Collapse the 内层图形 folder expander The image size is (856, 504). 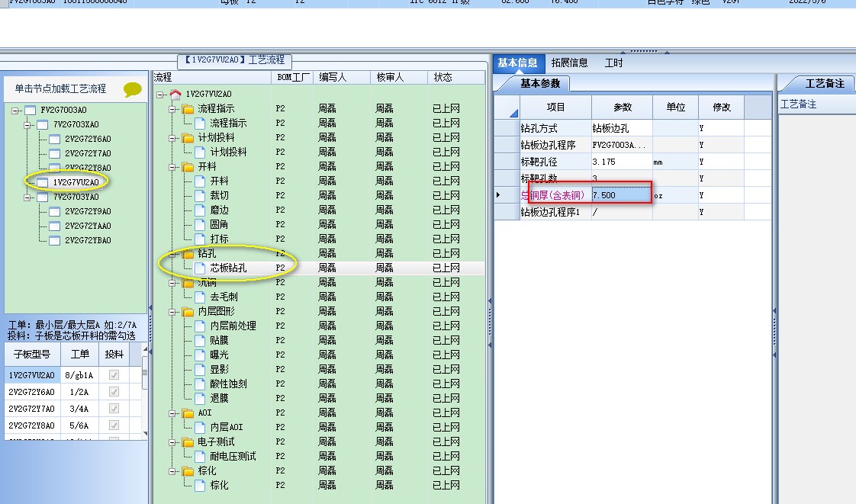point(172,312)
